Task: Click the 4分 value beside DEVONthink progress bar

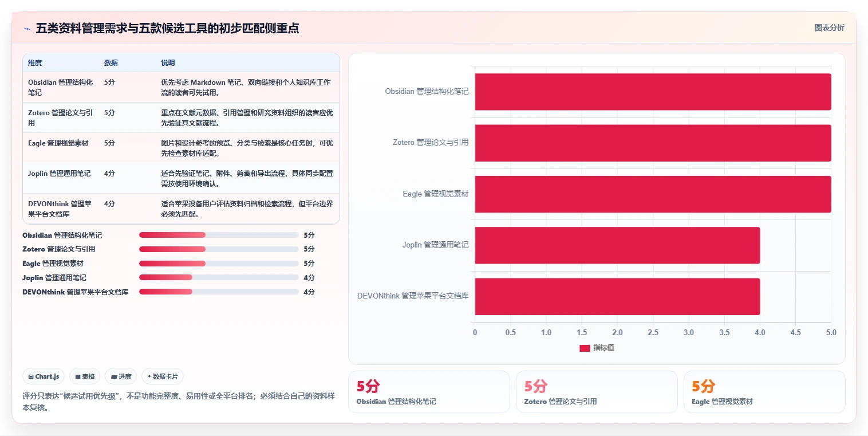Action: click(x=309, y=292)
